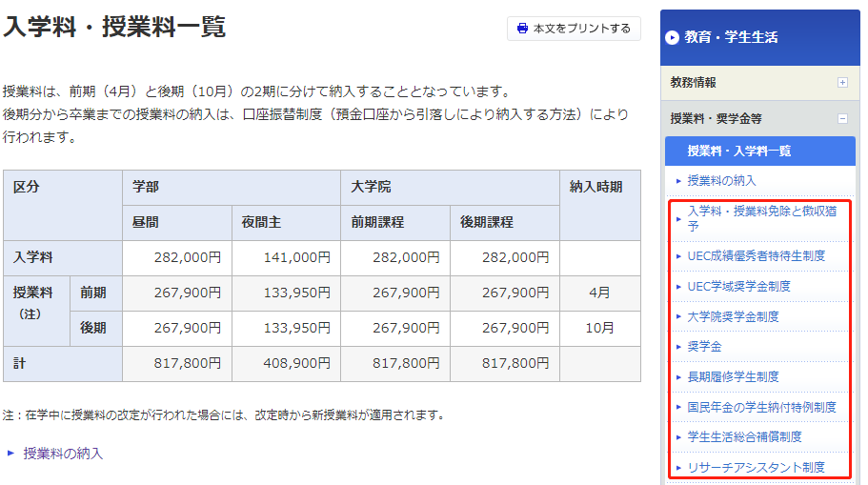Open sidebar link 授業料の納入

pyautogui.click(x=721, y=180)
